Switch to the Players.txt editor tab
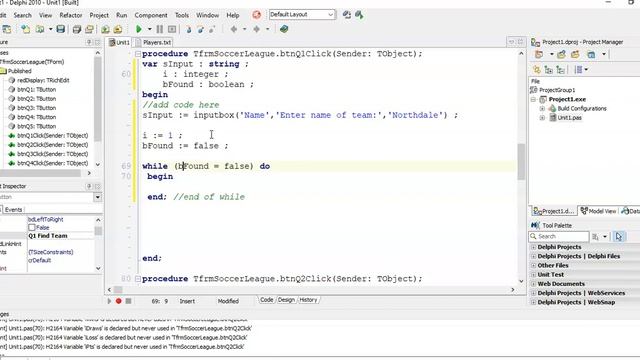The image size is (640, 360). click(x=153, y=42)
